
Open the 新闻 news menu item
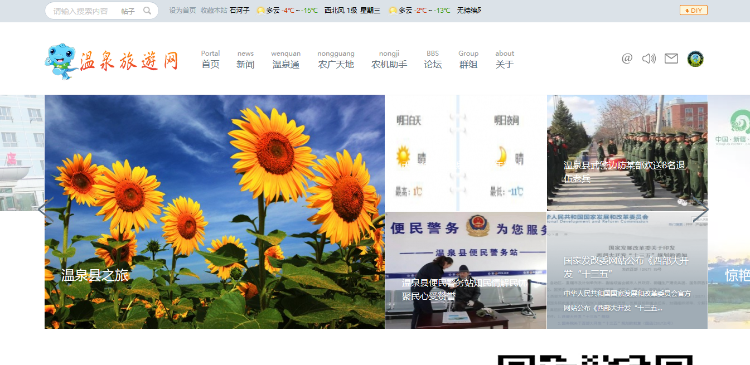click(245, 59)
